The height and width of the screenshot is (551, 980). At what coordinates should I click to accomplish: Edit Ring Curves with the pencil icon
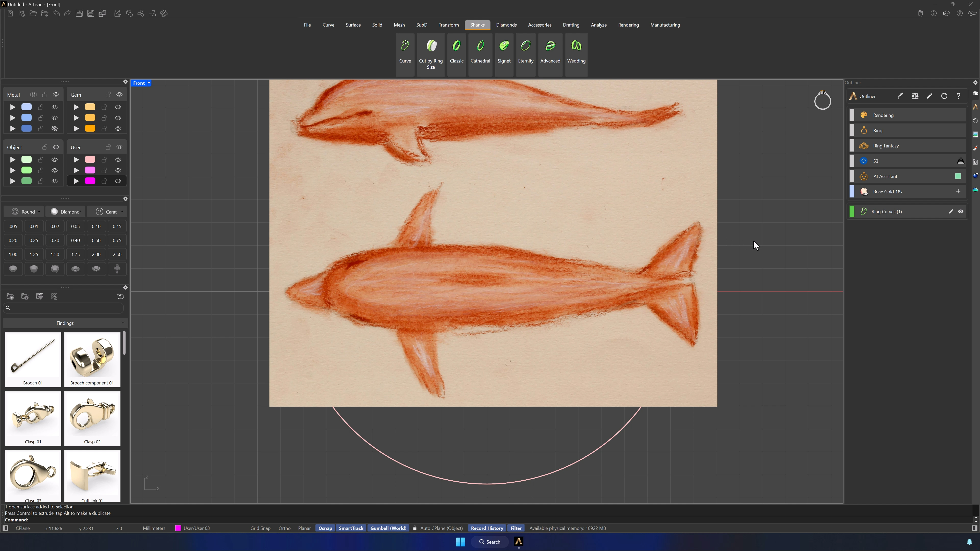(x=950, y=211)
